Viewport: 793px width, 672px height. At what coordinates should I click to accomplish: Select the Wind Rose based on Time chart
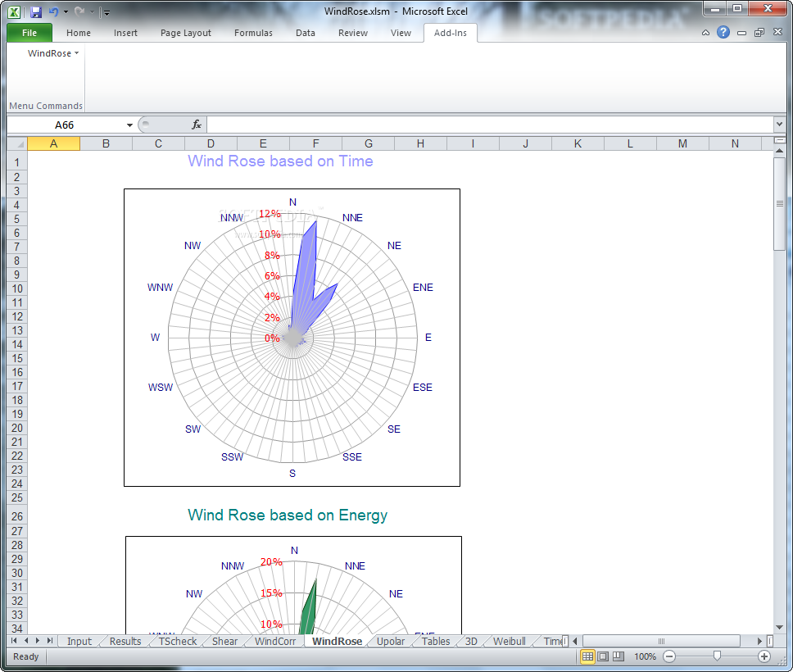click(x=292, y=338)
